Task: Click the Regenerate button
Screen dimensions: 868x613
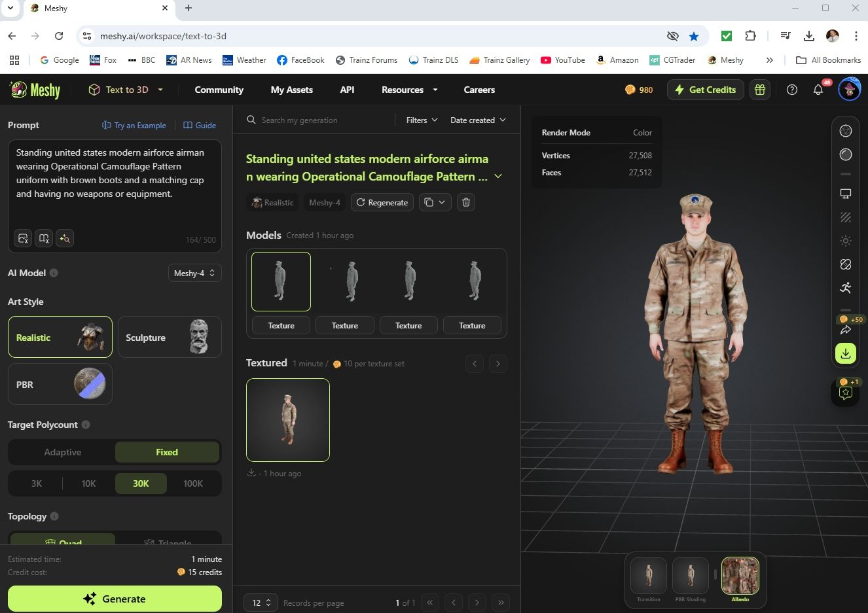Action: click(x=382, y=202)
